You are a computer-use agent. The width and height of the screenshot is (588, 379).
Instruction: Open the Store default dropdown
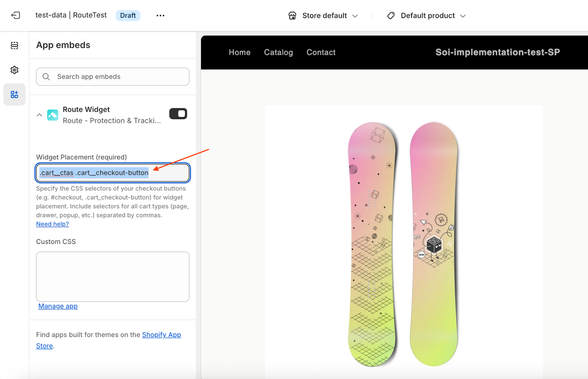323,15
